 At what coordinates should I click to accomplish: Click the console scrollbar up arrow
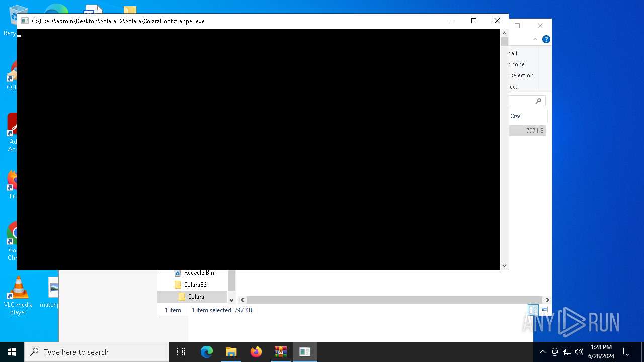[504, 33]
